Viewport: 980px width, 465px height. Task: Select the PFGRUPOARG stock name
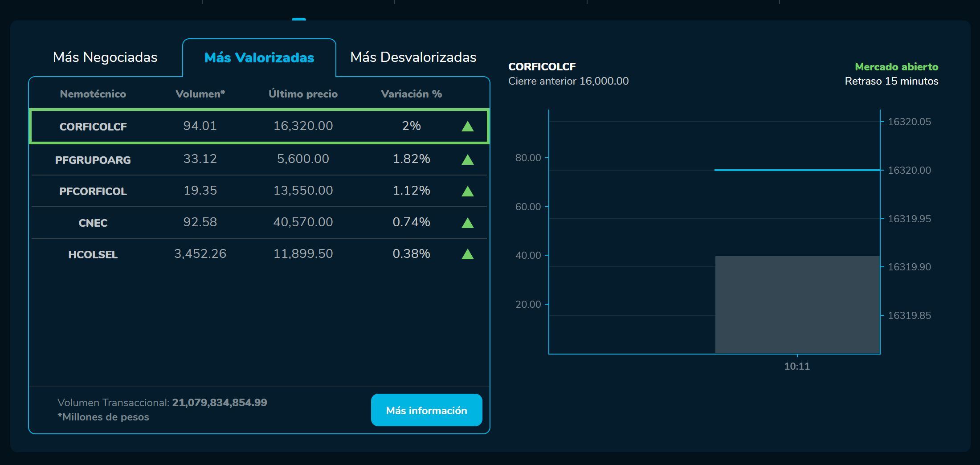pos(93,160)
